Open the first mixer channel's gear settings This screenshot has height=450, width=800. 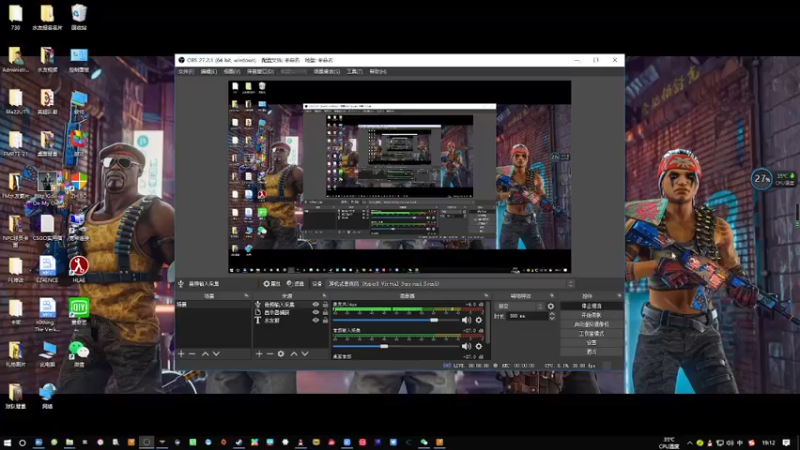tap(479, 320)
